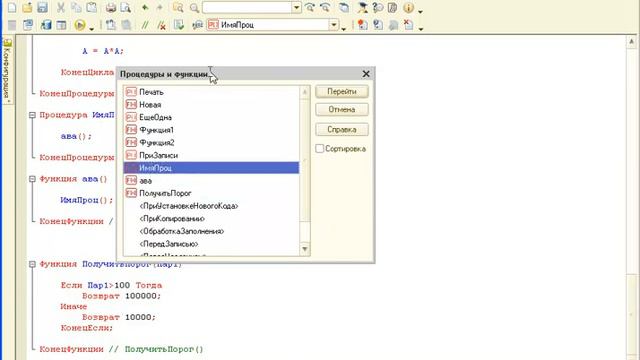The image size is (640, 360).
Task: Select <ПриУстановкеНовогоКода> entry
Action: (211, 206)
